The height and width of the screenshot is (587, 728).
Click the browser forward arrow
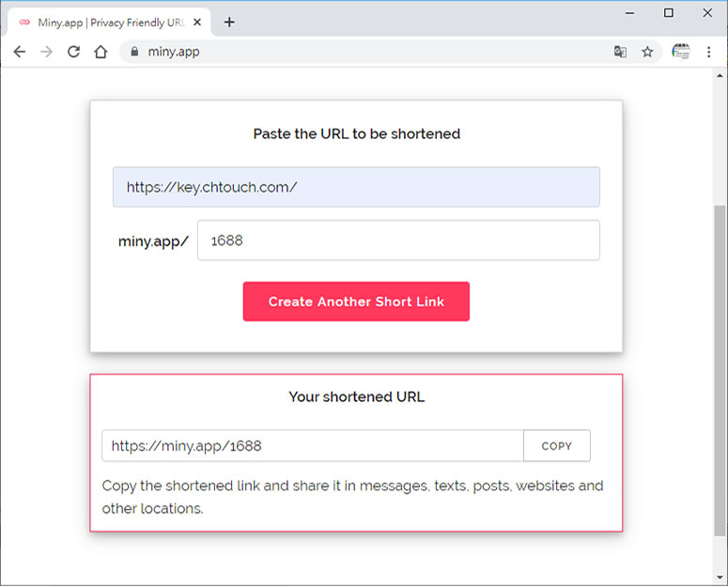46,52
